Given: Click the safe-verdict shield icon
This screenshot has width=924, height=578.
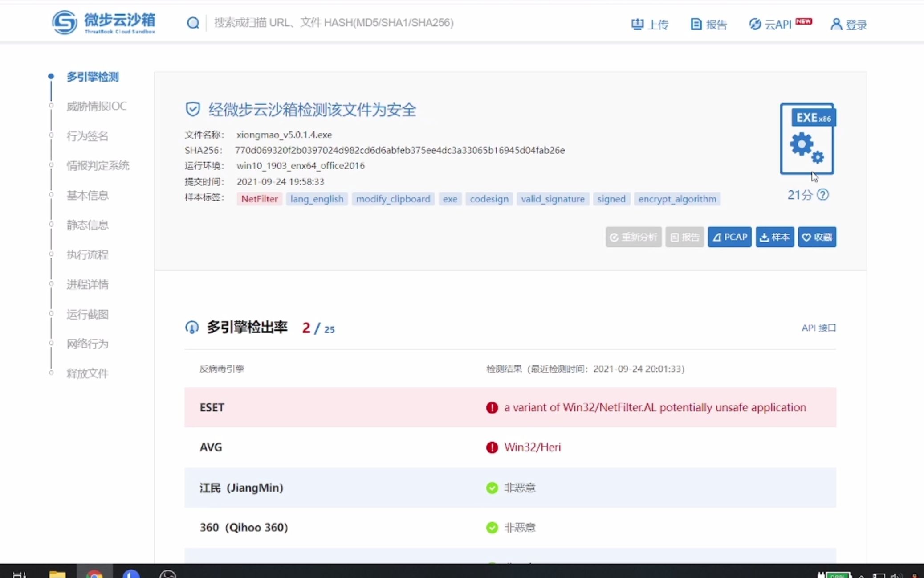Looking at the screenshot, I should point(193,109).
